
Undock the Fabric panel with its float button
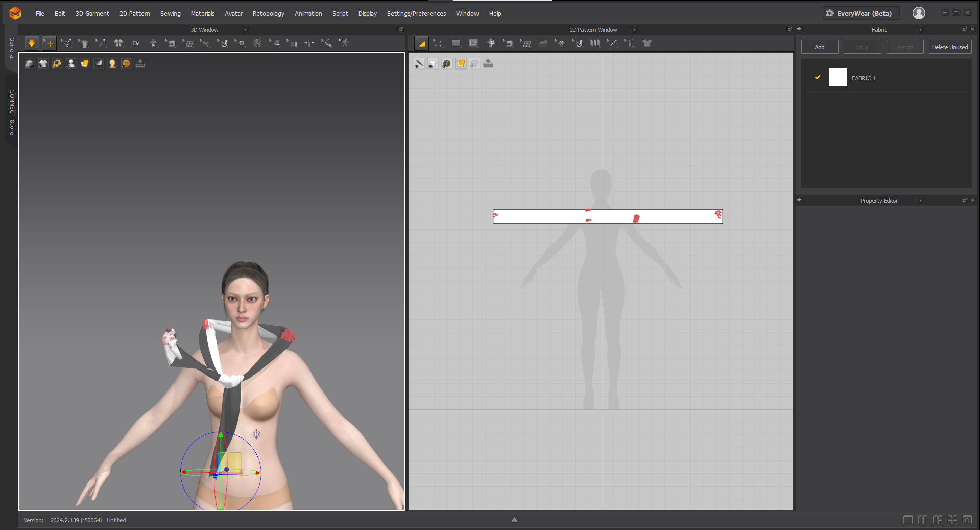(x=965, y=29)
